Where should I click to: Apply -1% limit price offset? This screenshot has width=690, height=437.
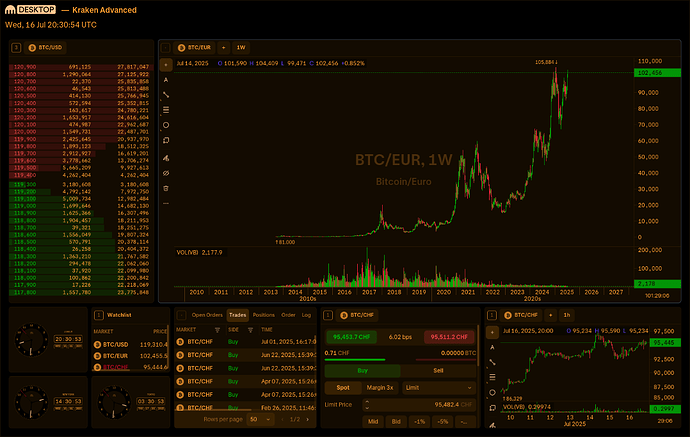[x=419, y=422]
